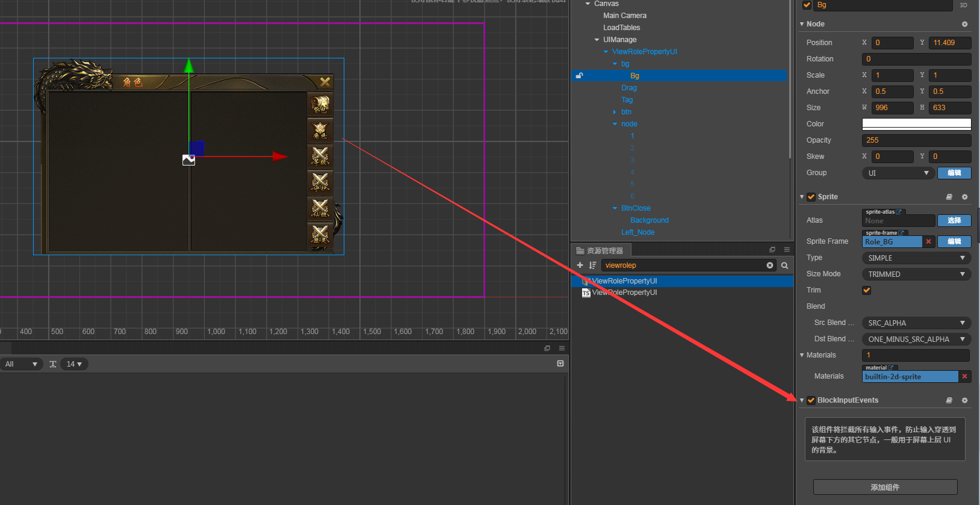Open the sprite-frame link icon
The height and width of the screenshot is (505, 980).
[901, 233]
